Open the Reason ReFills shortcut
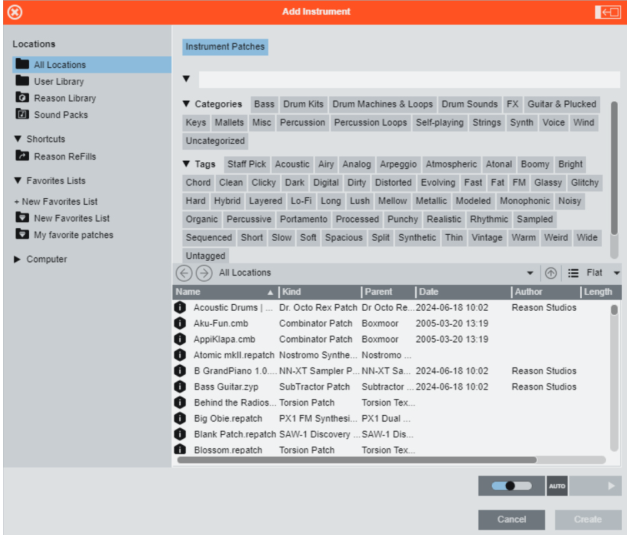 pos(65,156)
